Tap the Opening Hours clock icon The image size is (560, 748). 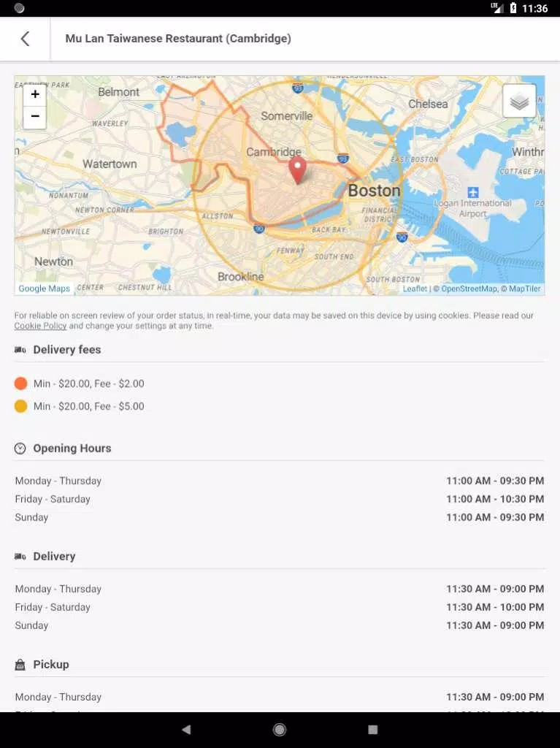[x=20, y=449]
